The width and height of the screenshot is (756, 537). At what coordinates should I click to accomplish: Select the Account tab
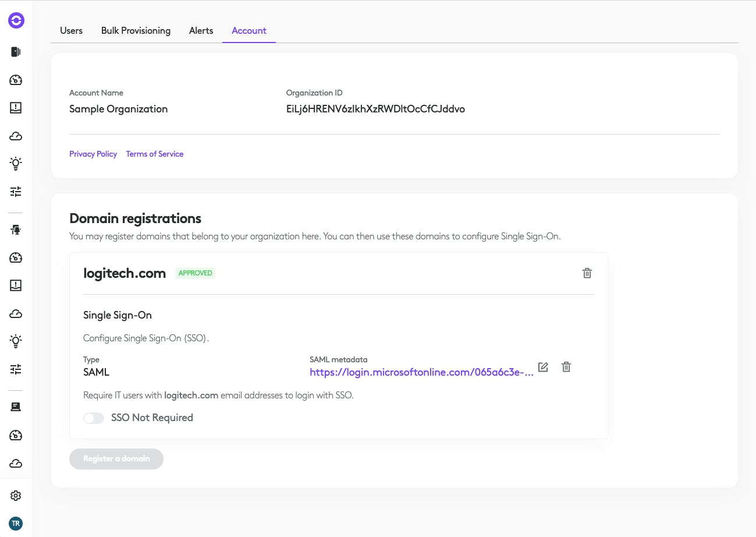tap(249, 31)
